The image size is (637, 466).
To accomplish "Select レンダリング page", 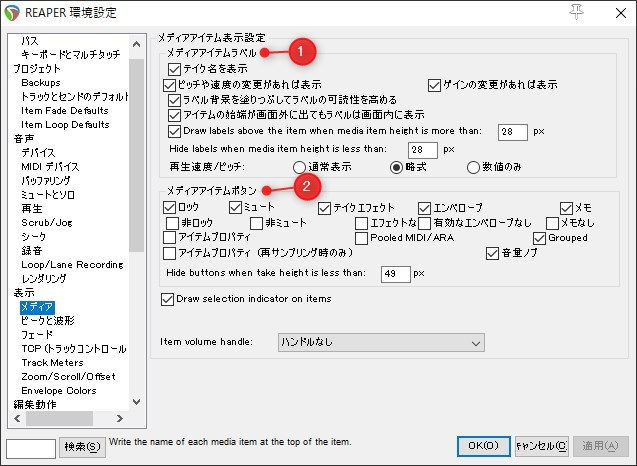I will pyautogui.click(x=44, y=279).
